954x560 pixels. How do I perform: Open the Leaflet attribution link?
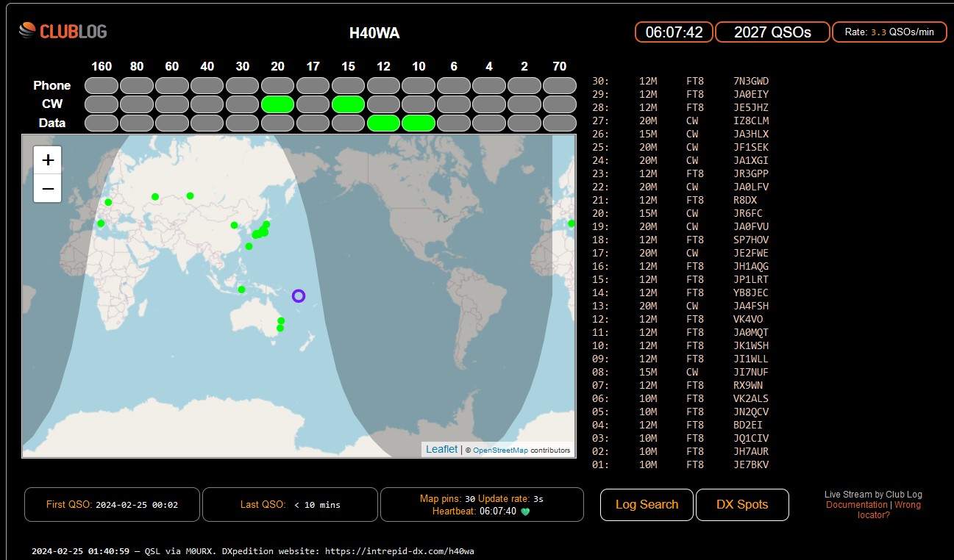coord(441,449)
